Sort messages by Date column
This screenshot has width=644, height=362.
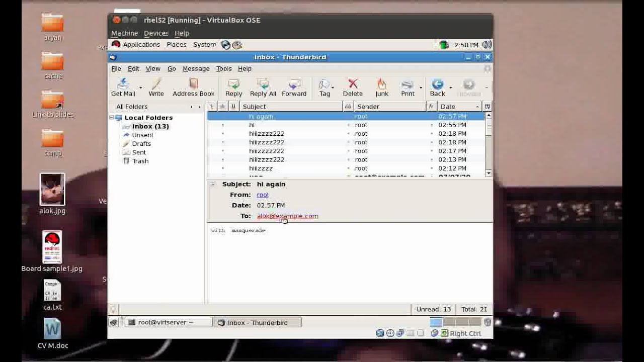click(459, 107)
